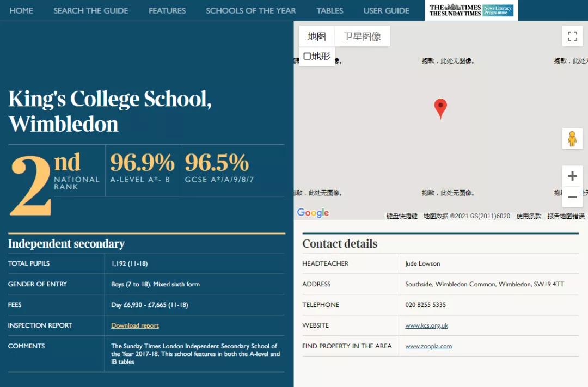Click the Download report link
Image resolution: width=588 pixels, height=387 pixels.
135,325
